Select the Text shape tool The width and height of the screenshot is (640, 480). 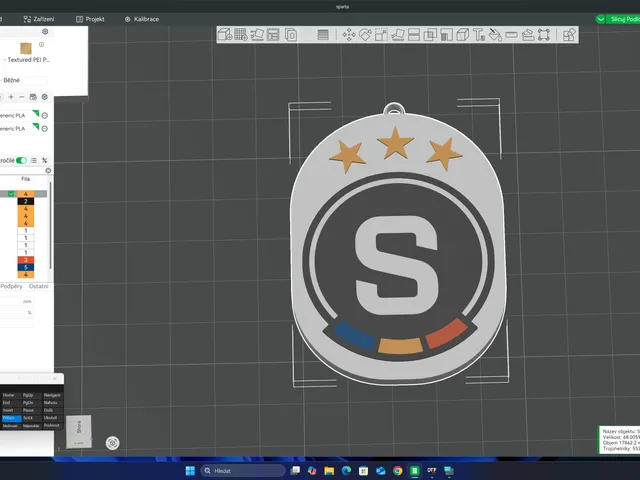pyautogui.click(x=479, y=35)
